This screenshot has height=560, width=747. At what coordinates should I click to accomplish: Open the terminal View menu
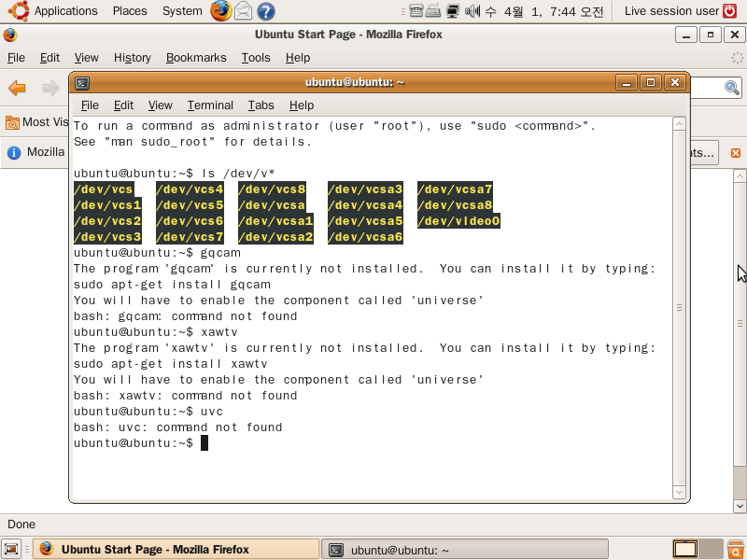[160, 105]
